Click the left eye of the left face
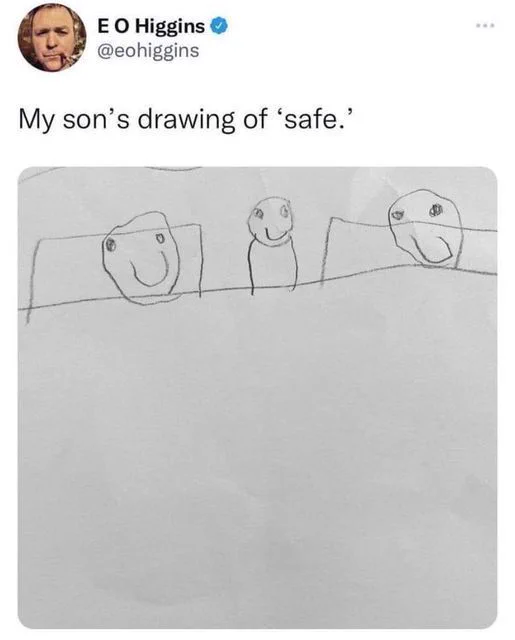 (x=109, y=245)
